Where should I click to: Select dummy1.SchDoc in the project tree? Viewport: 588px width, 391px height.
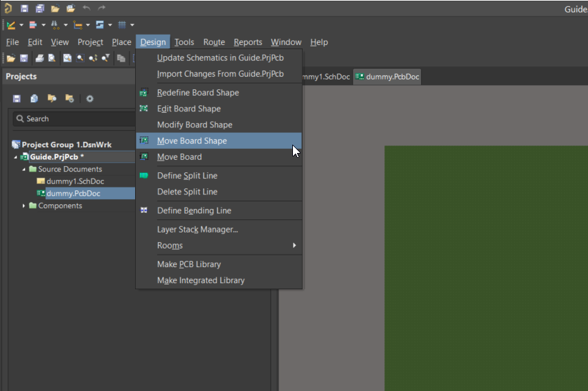click(x=75, y=181)
